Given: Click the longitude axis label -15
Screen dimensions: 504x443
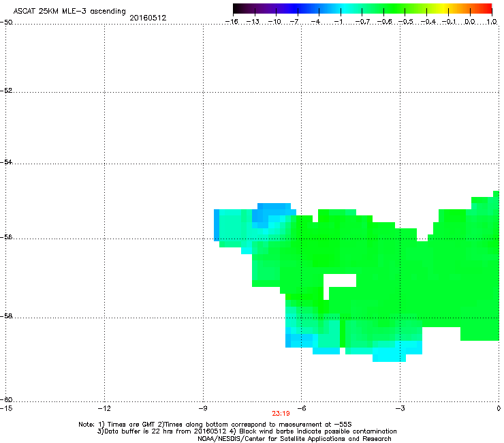Looking at the screenshot, I should pos(6,408).
